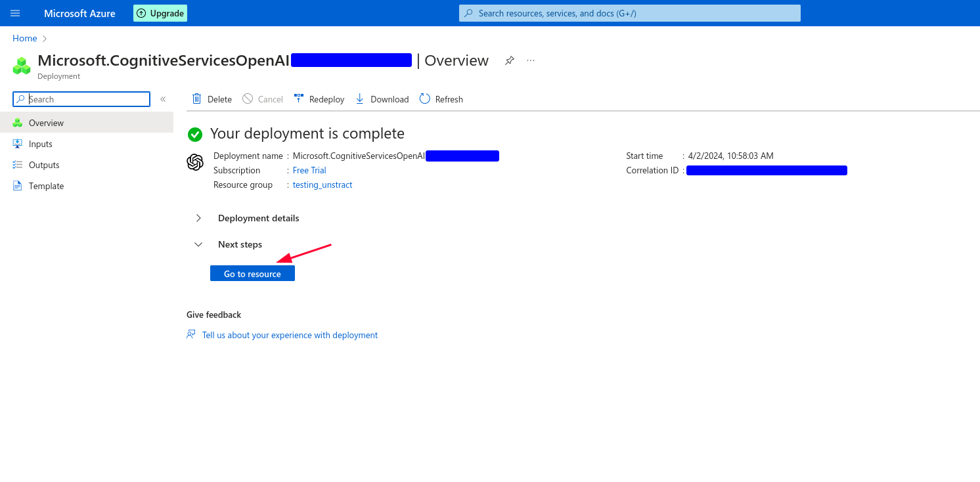This screenshot has width=980, height=482.
Task: Pin the deployment page to dashboard
Action: pyautogui.click(x=509, y=60)
